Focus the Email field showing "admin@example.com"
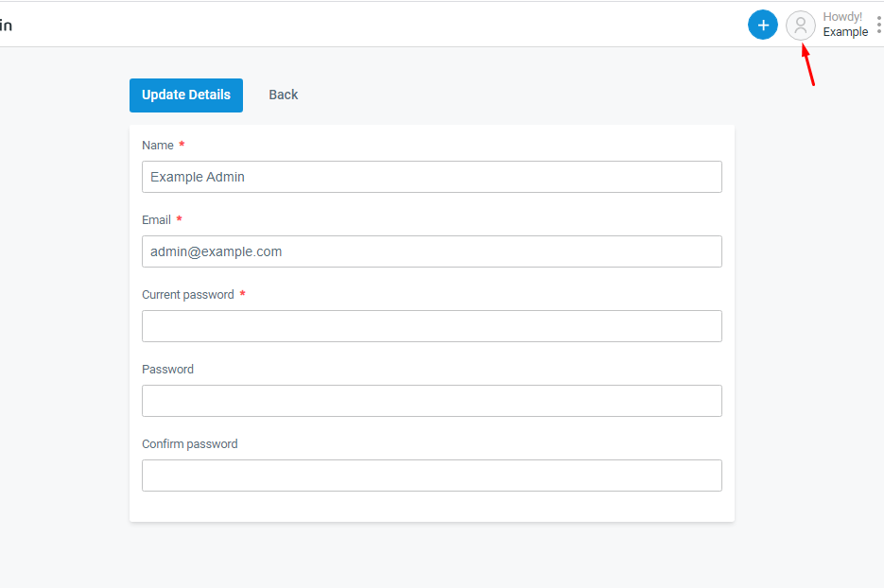Screen dimensions: 884x588 tap(431, 251)
